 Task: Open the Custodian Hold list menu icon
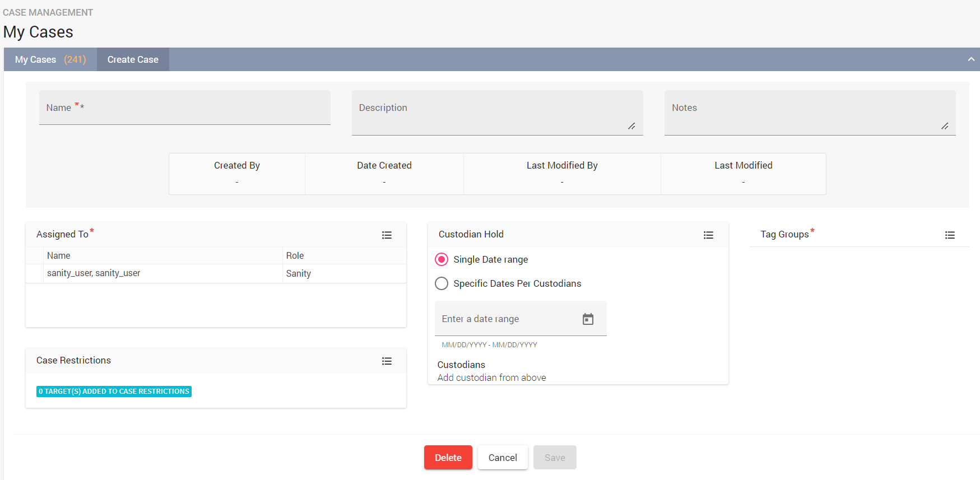(x=708, y=235)
